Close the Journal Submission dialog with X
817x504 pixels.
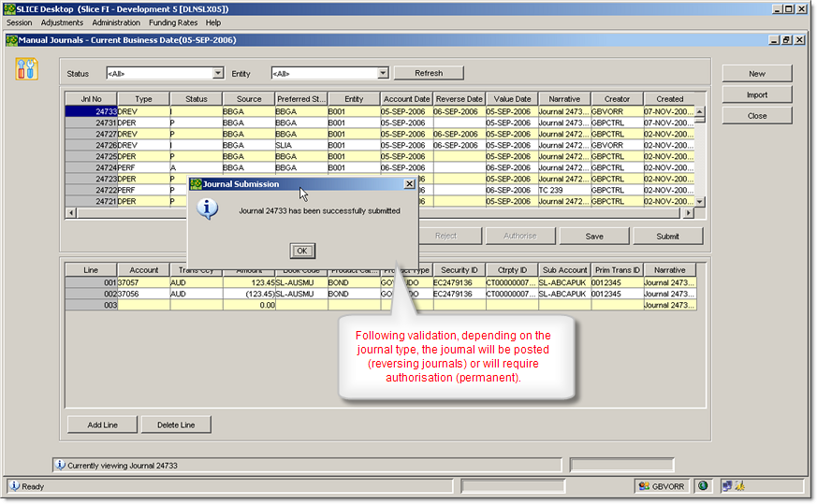[x=409, y=184]
